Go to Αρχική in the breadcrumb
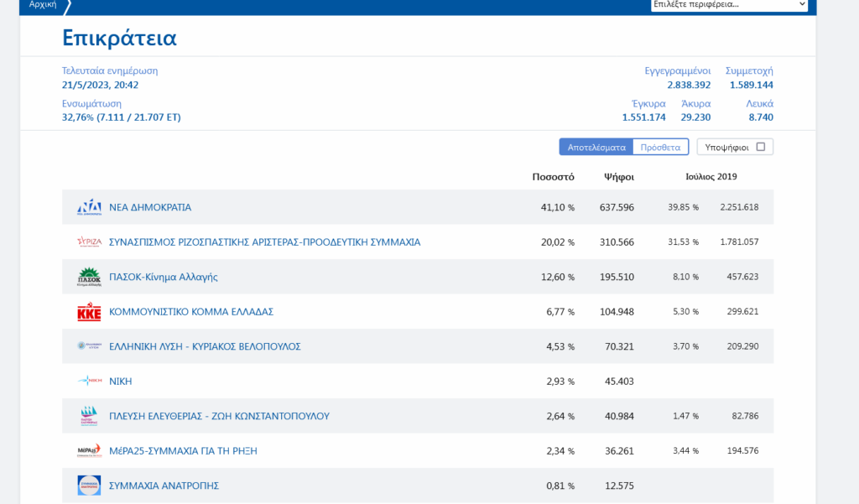Screen dimensions: 859x504 pos(43,5)
